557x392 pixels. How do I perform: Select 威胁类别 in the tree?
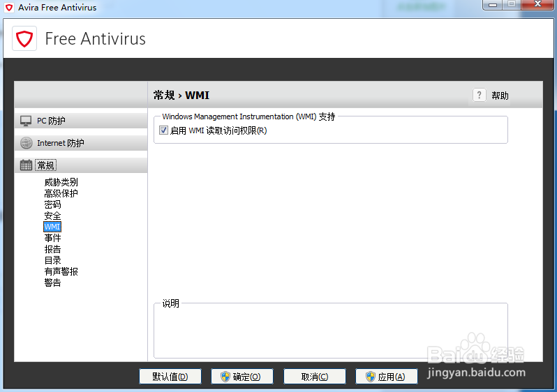tap(61, 182)
